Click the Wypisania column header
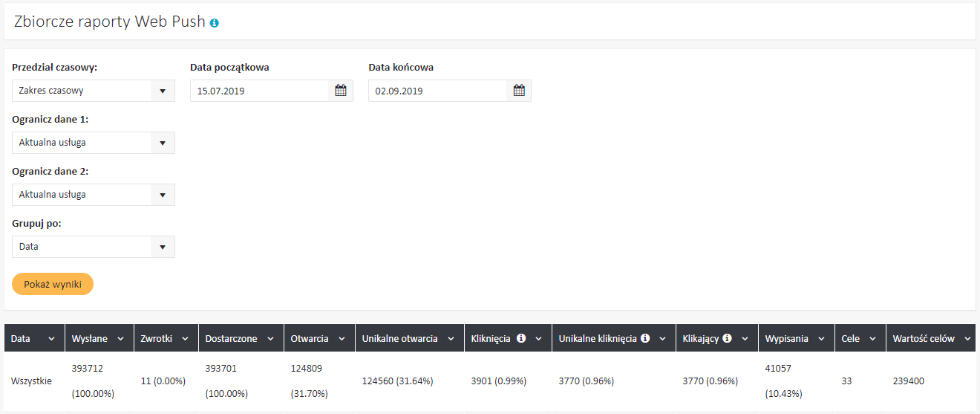 [786, 338]
